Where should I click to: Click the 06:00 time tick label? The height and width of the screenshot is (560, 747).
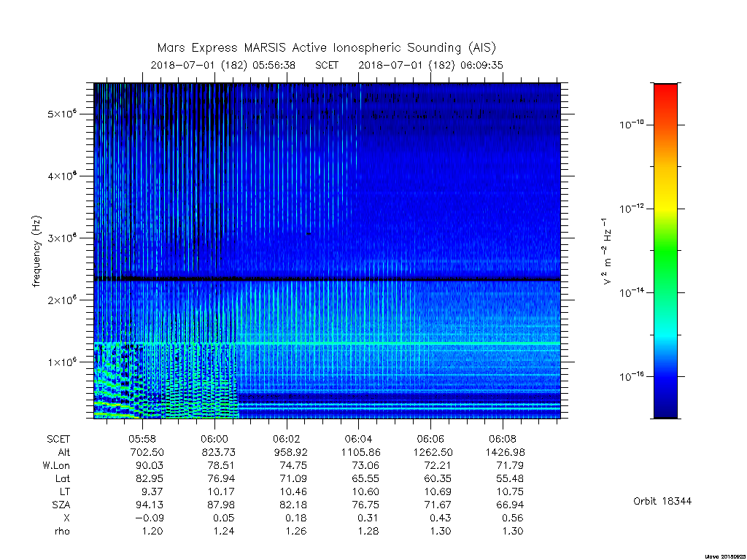click(x=214, y=439)
